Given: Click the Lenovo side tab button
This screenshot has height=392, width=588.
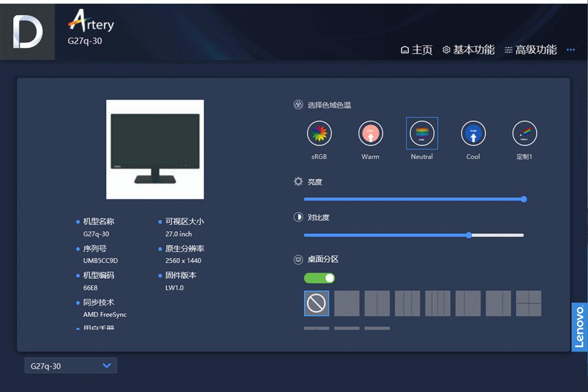Looking at the screenshot, I should pos(579,327).
